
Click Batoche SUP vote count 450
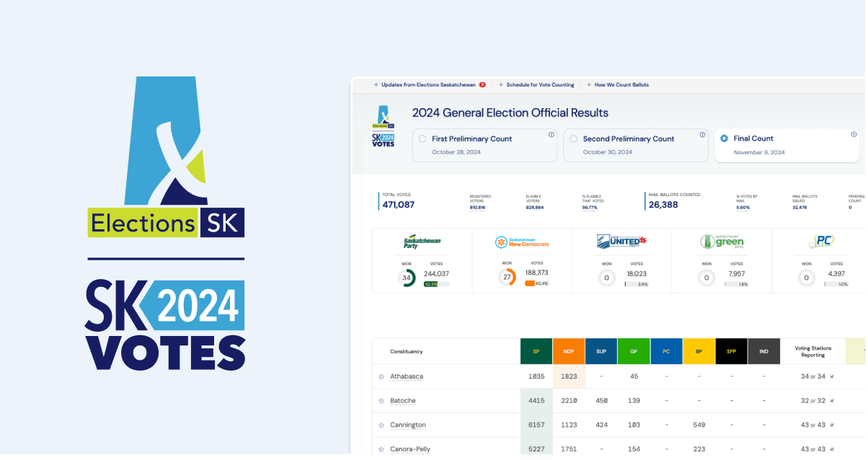(x=601, y=401)
